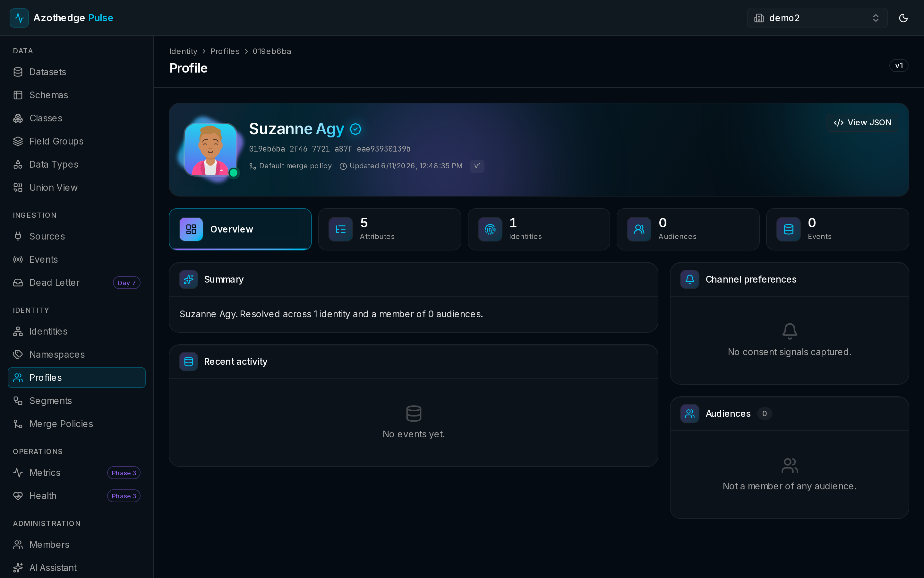The image size is (924, 578).
Task: Click the Datasets database icon
Action: pyautogui.click(x=18, y=72)
